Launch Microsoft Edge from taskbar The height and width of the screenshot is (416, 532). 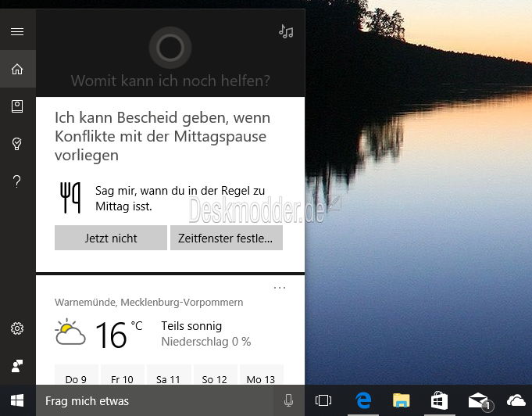click(363, 400)
